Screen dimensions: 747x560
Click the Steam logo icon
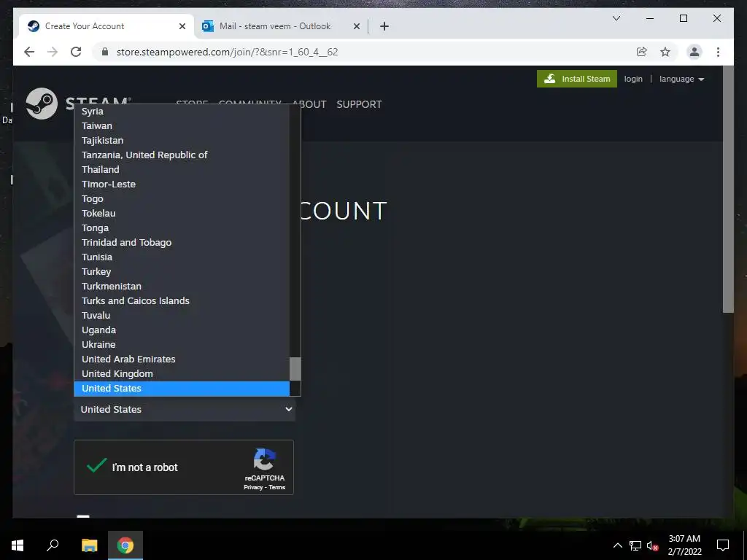(x=42, y=104)
